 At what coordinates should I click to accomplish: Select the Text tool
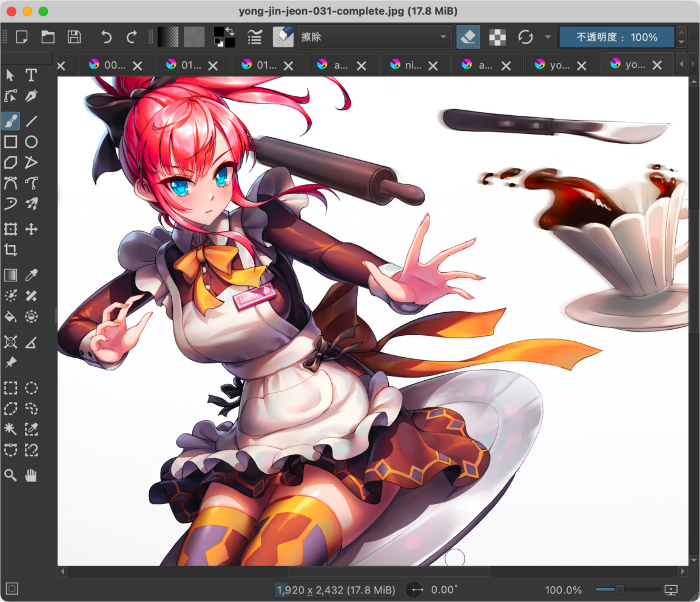[x=31, y=75]
